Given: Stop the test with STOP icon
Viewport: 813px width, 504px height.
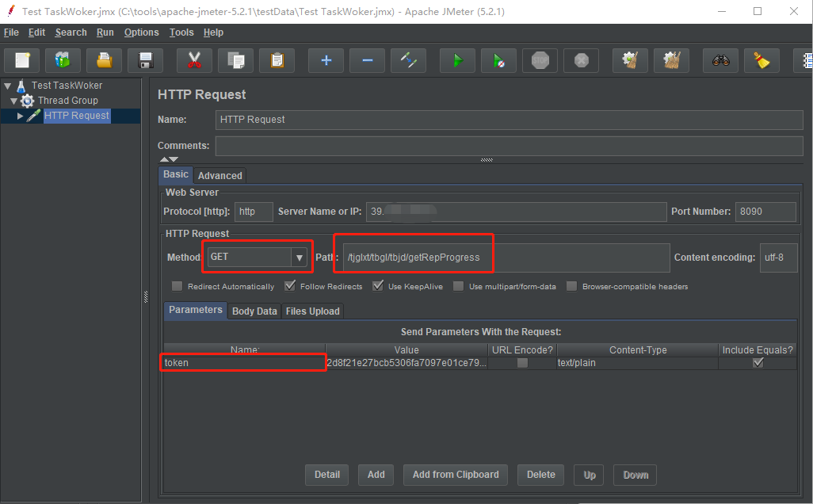Looking at the screenshot, I should click(x=540, y=61).
